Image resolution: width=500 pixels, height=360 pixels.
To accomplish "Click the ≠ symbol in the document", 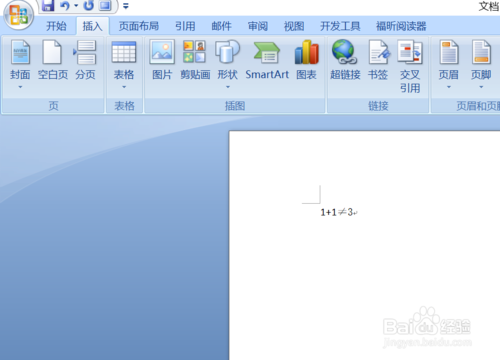I will (342, 212).
